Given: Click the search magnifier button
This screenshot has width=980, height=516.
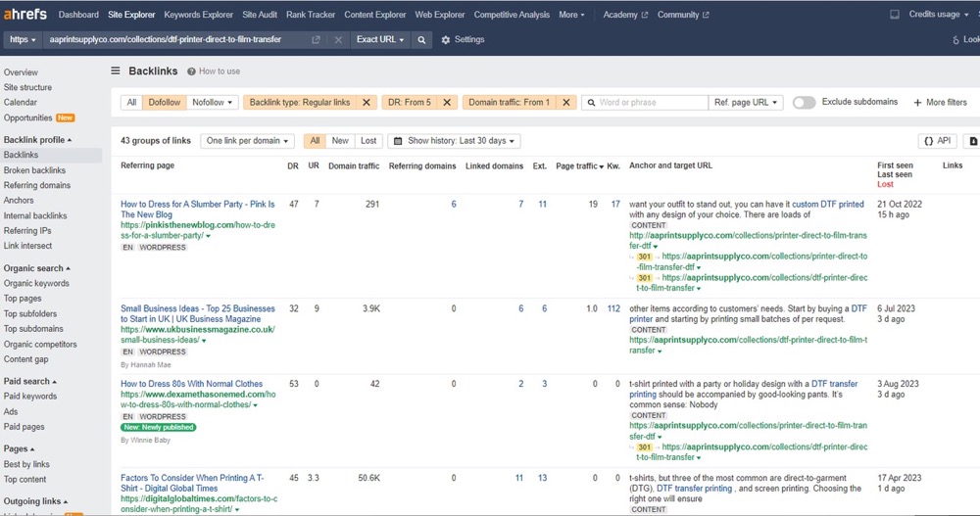Looking at the screenshot, I should 421,39.
